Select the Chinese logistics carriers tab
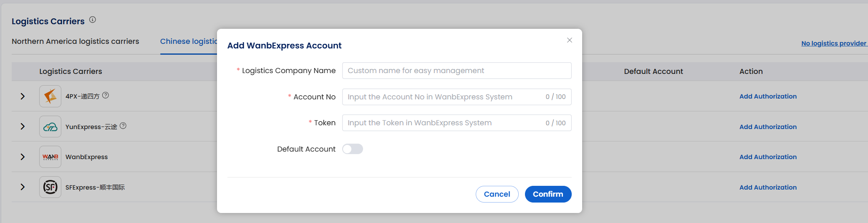 click(189, 41)
